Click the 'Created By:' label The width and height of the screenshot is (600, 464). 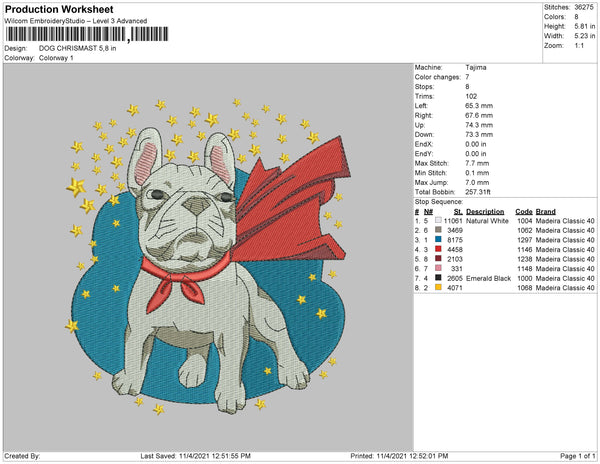coord(22,456)
